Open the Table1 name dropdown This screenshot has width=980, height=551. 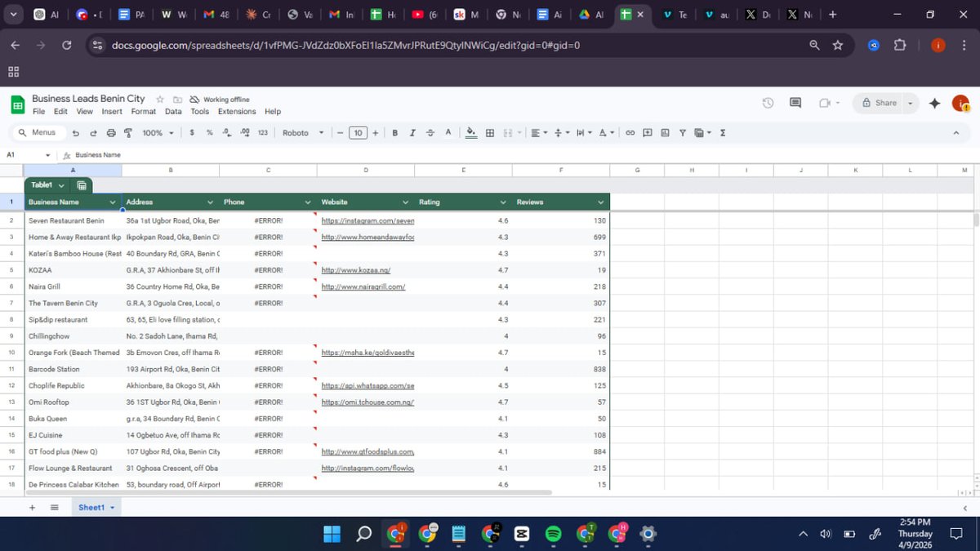pos(61,185)
